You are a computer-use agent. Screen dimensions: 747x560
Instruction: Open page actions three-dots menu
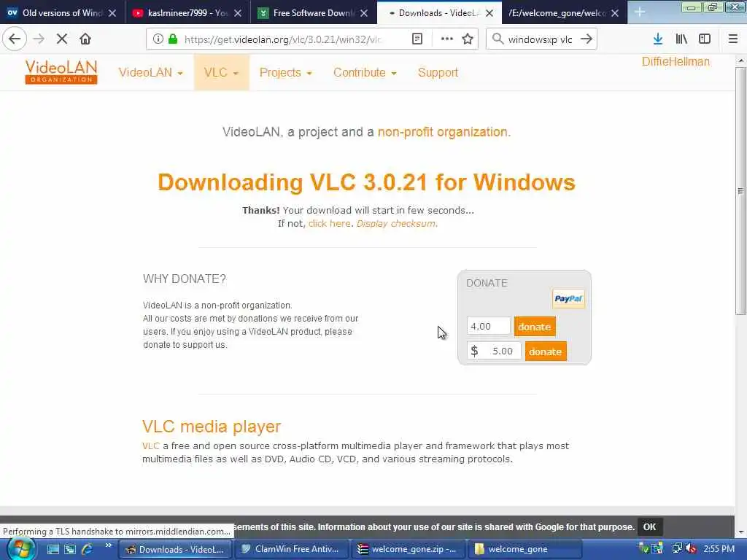[x=447, y=39]
